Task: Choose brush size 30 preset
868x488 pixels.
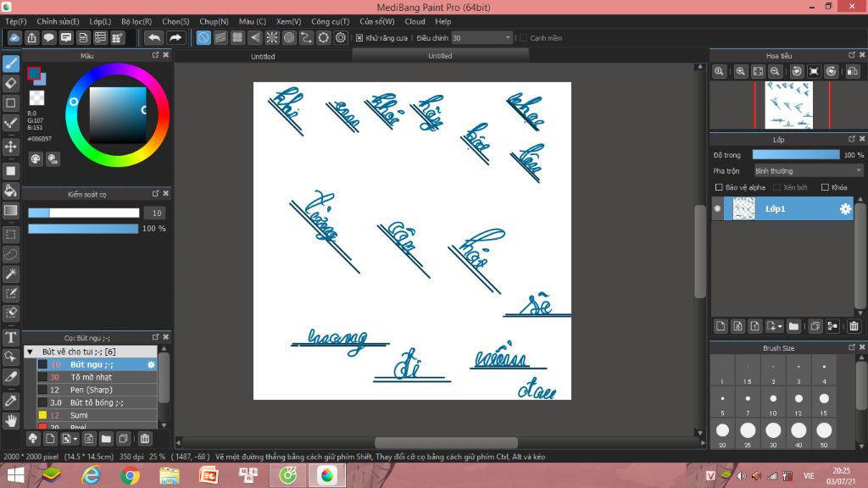Action: pyautogui.click(x=773, y=434)
